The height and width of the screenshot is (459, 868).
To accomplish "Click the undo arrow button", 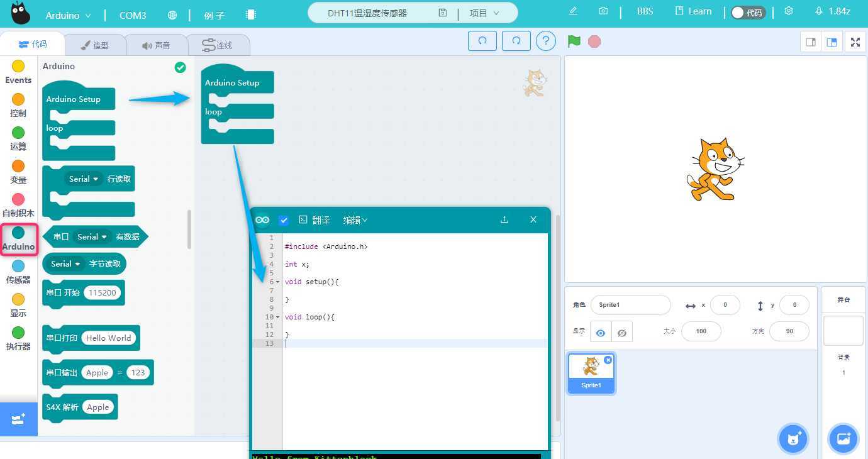I will point(482,41).
